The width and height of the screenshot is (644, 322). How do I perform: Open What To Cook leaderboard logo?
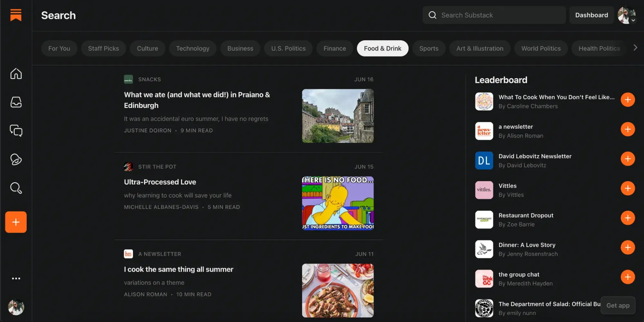(484, 102)
